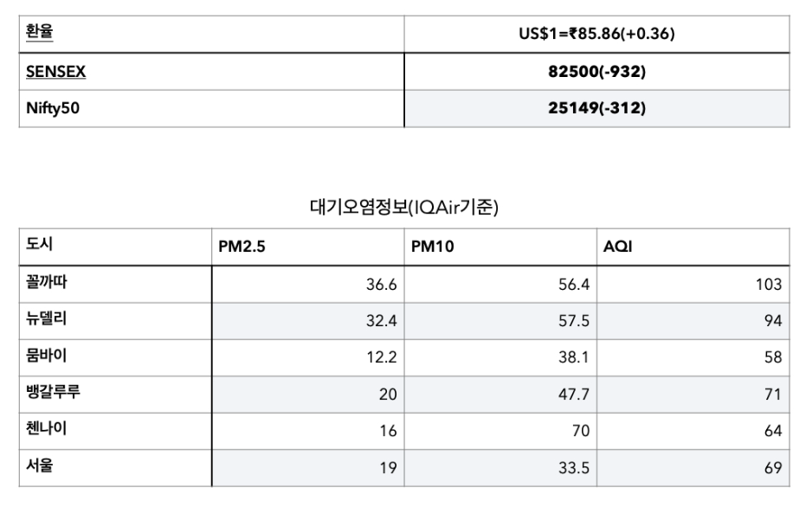The height and width of the screenshot is (507, 812).
Task: Select the Nifty50 value 25149(-312)
Action: point(597,109)
